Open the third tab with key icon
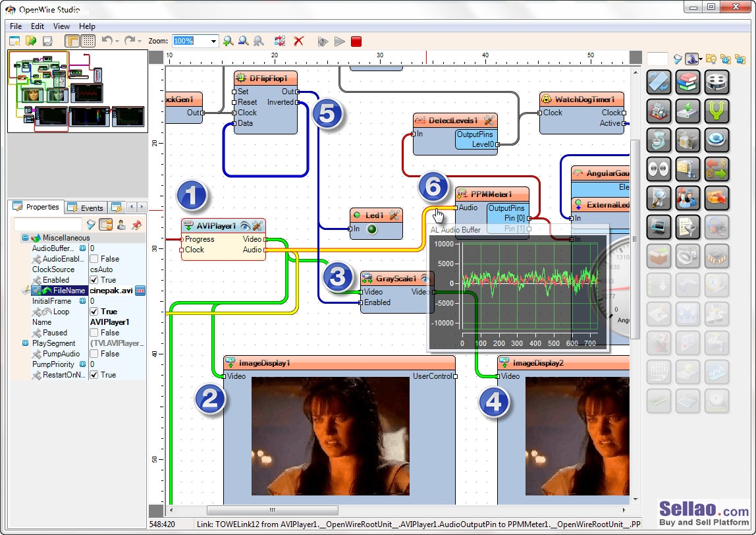This screenshot has width=756, height=535. pos(116,208)
